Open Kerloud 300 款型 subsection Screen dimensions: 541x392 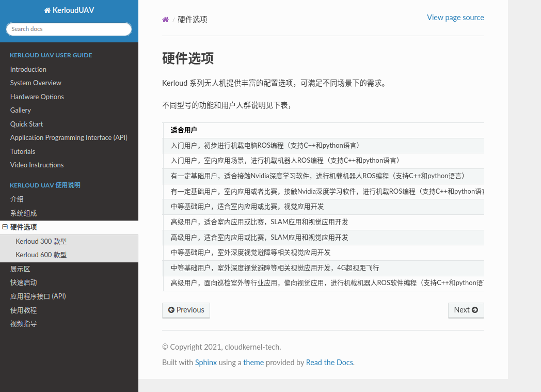(x=41, y=241)
